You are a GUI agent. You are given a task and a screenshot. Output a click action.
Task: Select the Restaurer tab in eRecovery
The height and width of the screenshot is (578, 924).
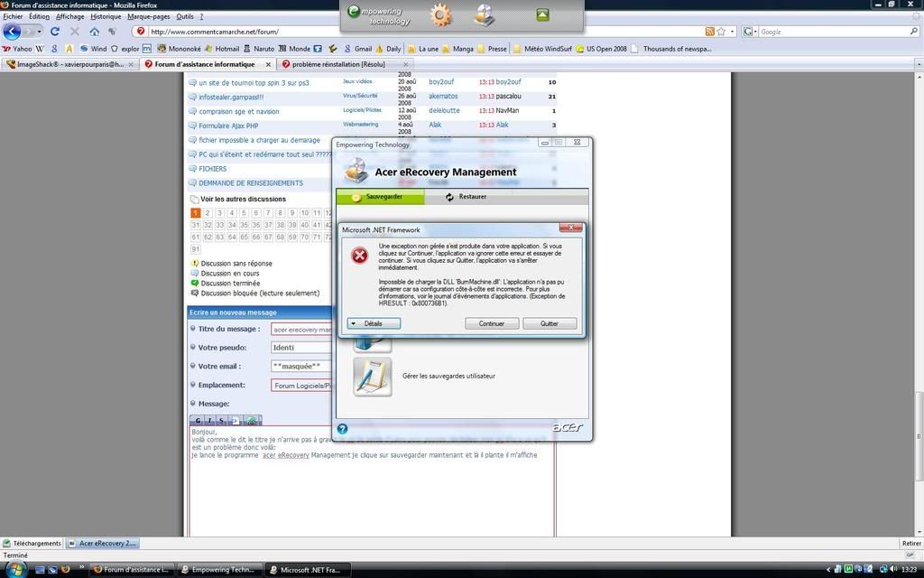coord(467,197)
